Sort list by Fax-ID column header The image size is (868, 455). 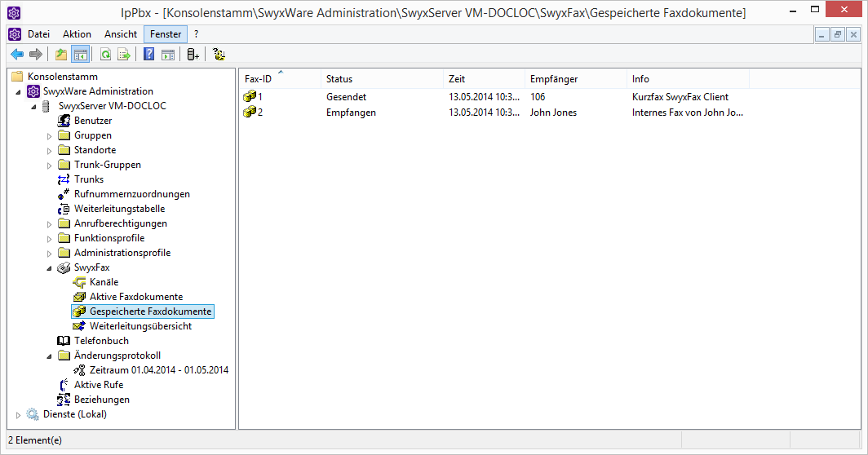point(259,79)
